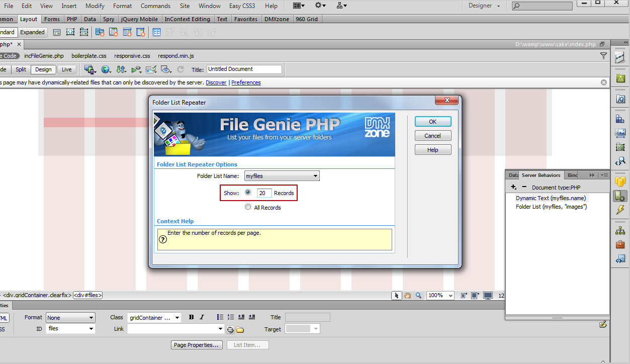Open the Modify menu
Viewport: 630px width, 364px height.
(x=95, y=6)
